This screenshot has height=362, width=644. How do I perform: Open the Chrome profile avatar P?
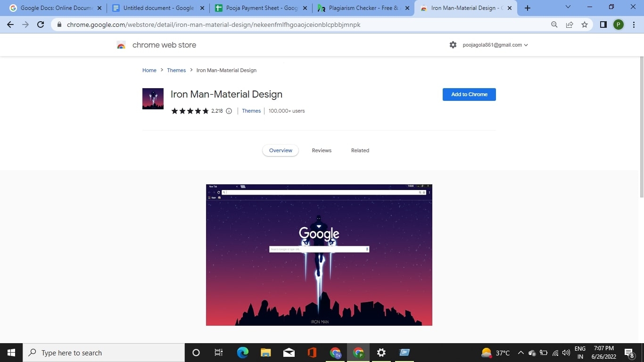pos(618,25)
